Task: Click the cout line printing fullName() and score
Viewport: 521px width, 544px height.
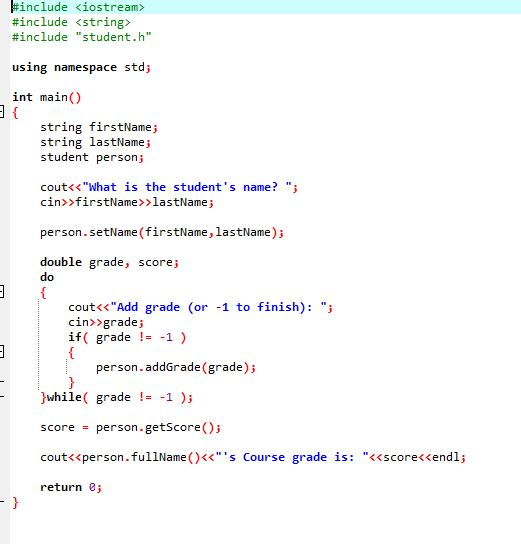Action: (253, 457)
